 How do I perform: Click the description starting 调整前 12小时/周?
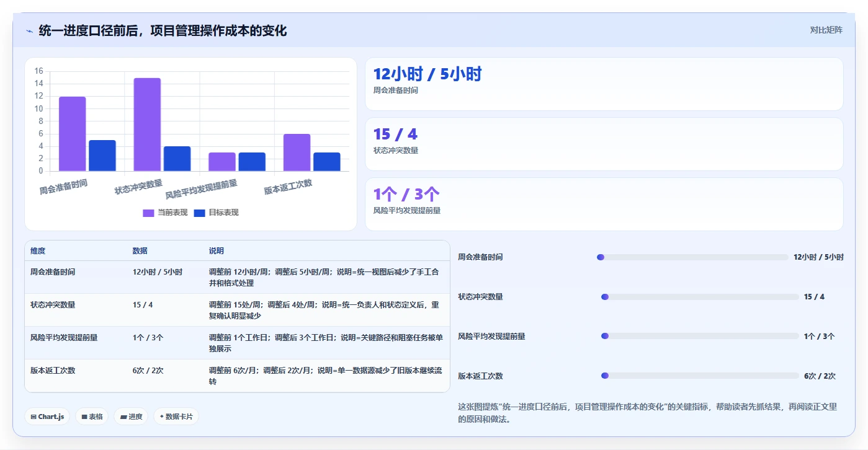coord(325,278)
